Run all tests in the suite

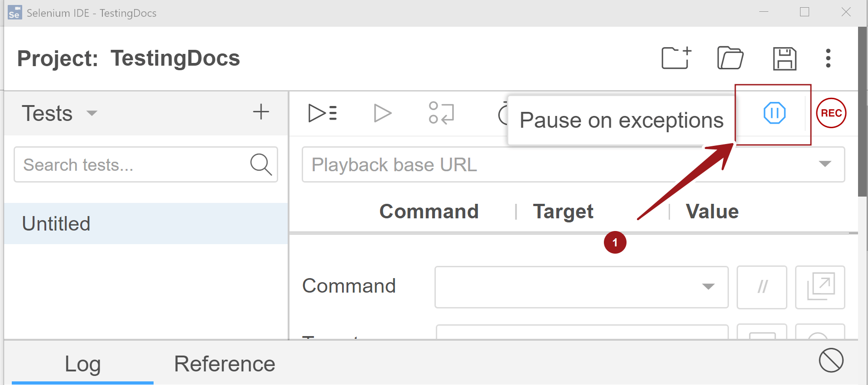322,113
